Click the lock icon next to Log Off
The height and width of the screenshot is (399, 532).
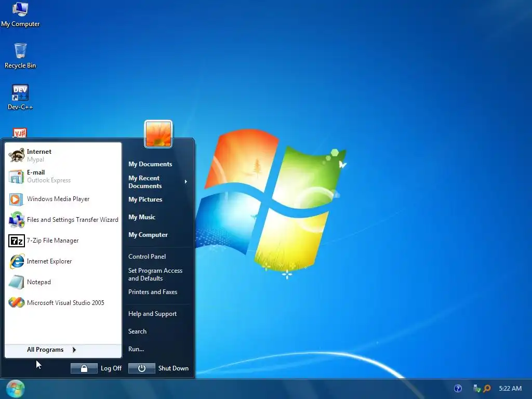tap(84, 368)
